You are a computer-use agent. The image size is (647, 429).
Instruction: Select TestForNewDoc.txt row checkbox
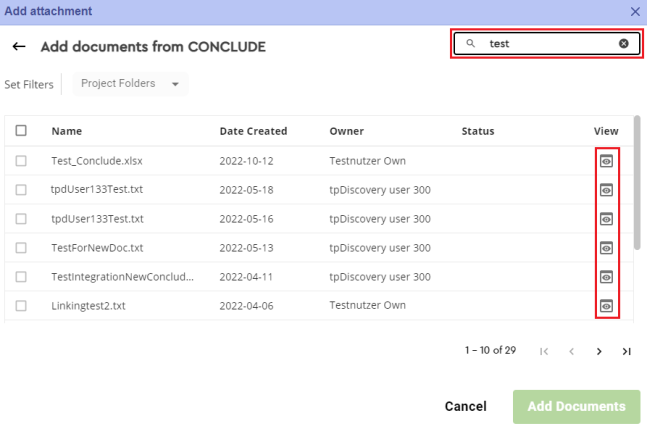21,247
